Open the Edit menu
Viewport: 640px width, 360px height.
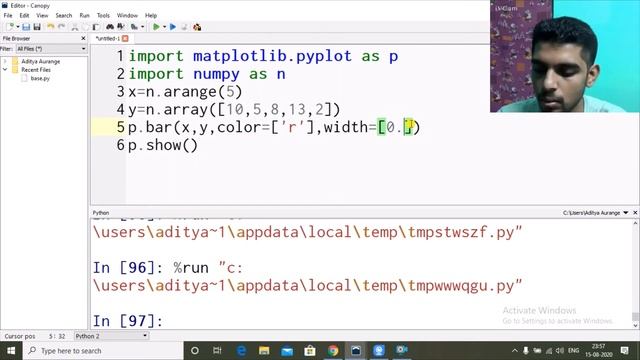24,16
